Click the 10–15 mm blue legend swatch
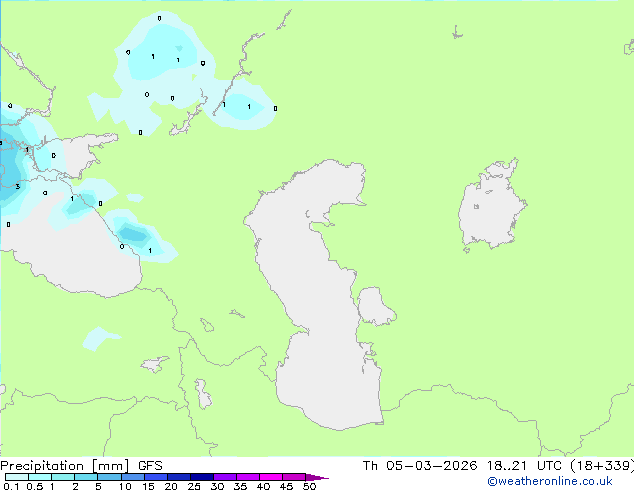This screenshot has width=634, height=490. click(133, 477)
